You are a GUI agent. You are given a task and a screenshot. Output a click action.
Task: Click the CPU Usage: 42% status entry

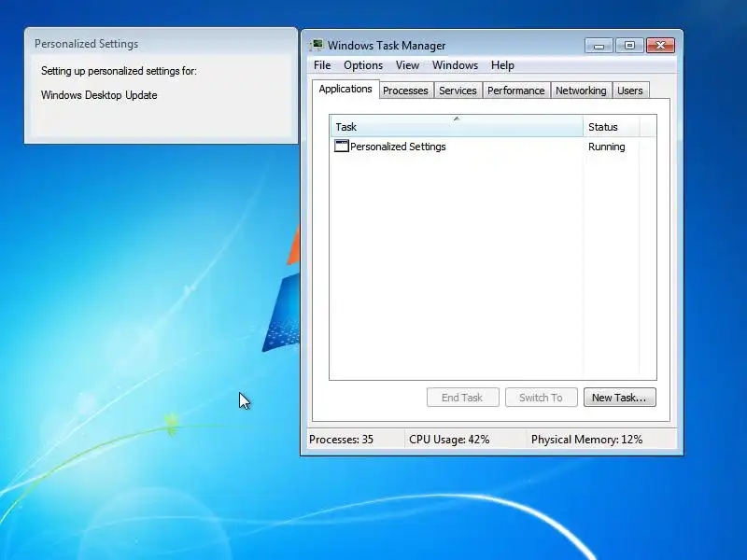449,440
